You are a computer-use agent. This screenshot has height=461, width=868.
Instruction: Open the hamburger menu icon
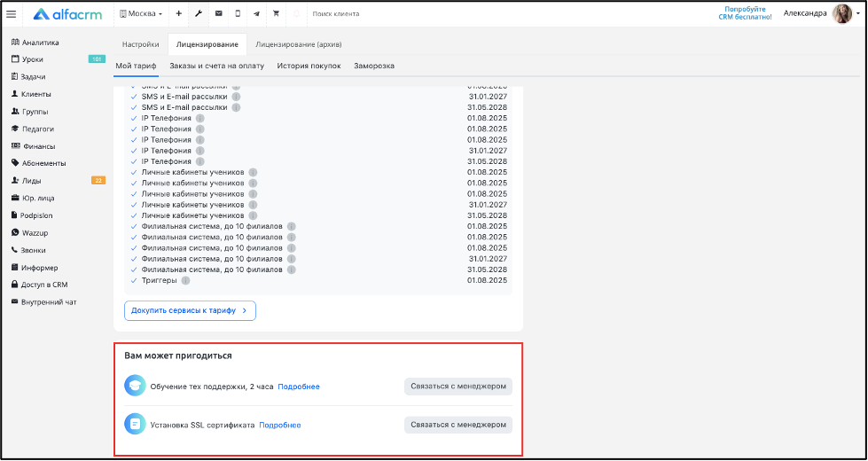(x=12, y=13)
